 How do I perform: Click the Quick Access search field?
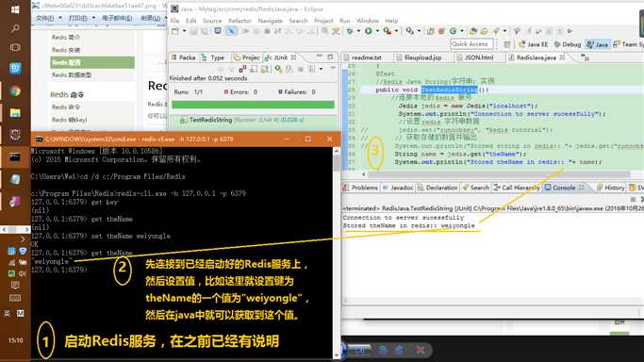click(471, 44)
